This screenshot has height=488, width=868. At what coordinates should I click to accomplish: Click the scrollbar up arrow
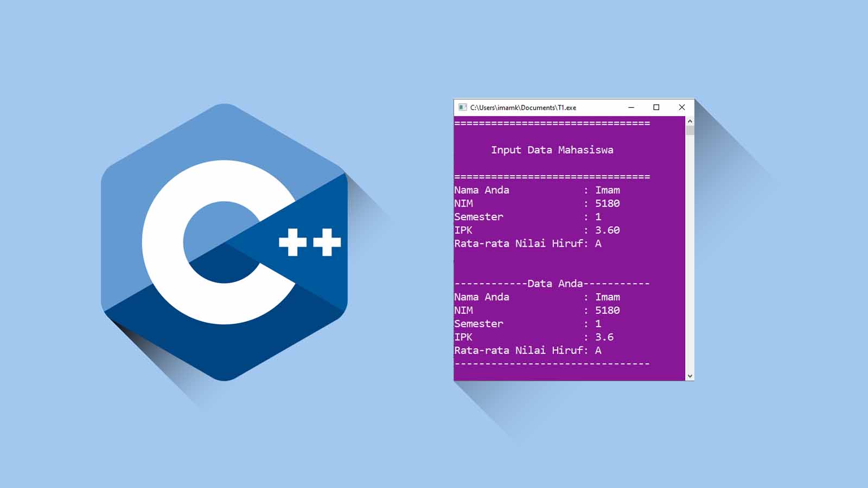coord(690,121)
